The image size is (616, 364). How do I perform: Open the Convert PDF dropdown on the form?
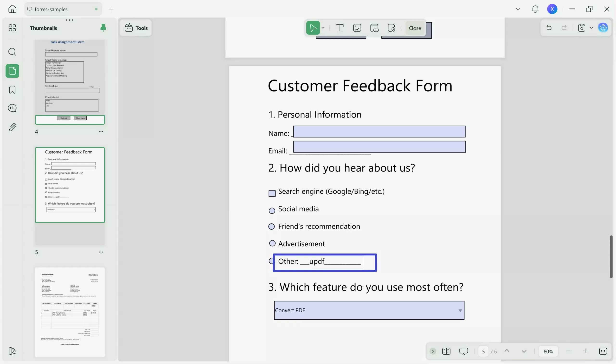click(x=460, y=310)
